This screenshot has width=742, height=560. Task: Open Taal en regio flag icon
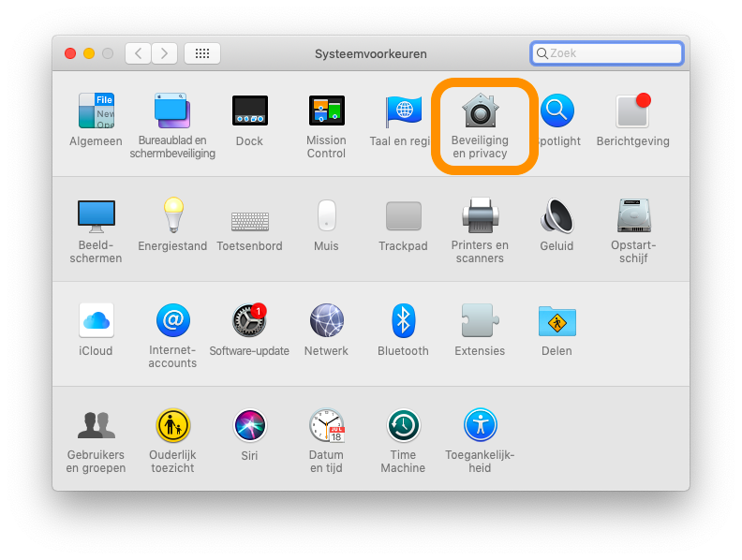(x=403, y=111)
